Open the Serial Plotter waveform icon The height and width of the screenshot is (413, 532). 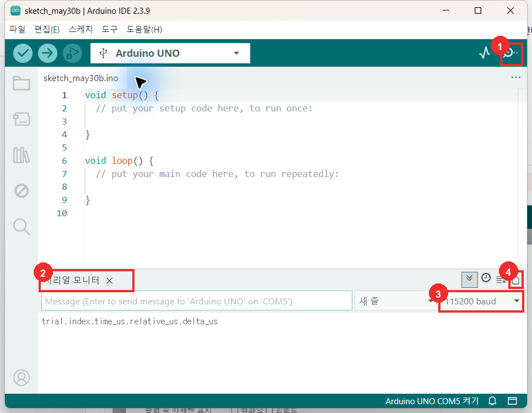click(485, 53)
